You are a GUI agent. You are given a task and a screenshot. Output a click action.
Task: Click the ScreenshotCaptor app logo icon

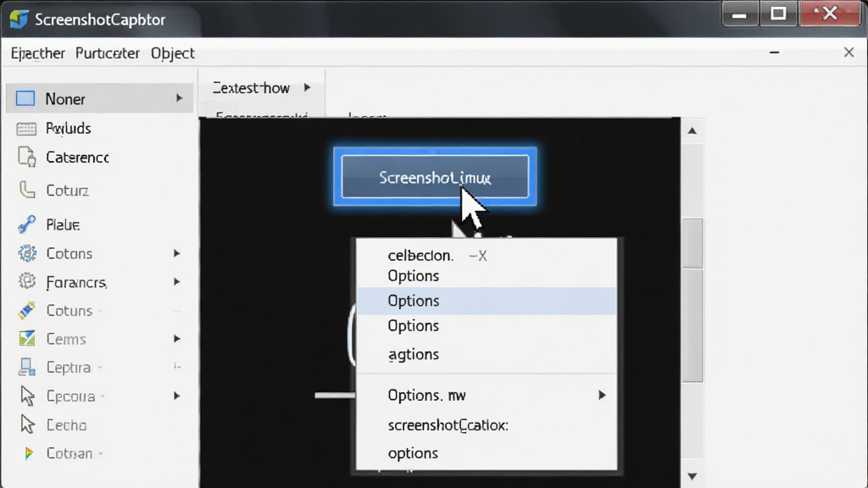pos(19,19)
